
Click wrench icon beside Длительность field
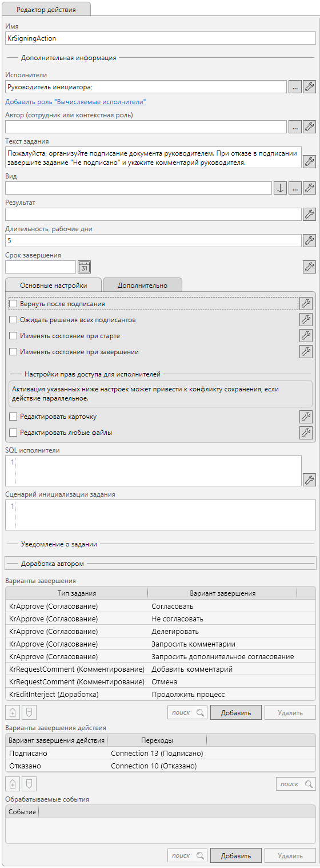[309, 241]
